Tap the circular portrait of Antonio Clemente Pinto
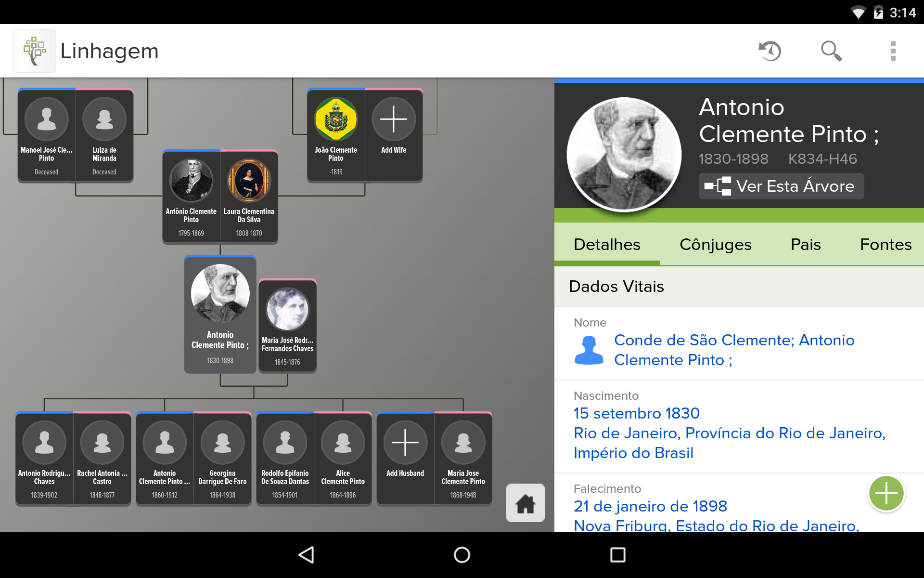Viewport: 924px width, 578px height. 623,153
